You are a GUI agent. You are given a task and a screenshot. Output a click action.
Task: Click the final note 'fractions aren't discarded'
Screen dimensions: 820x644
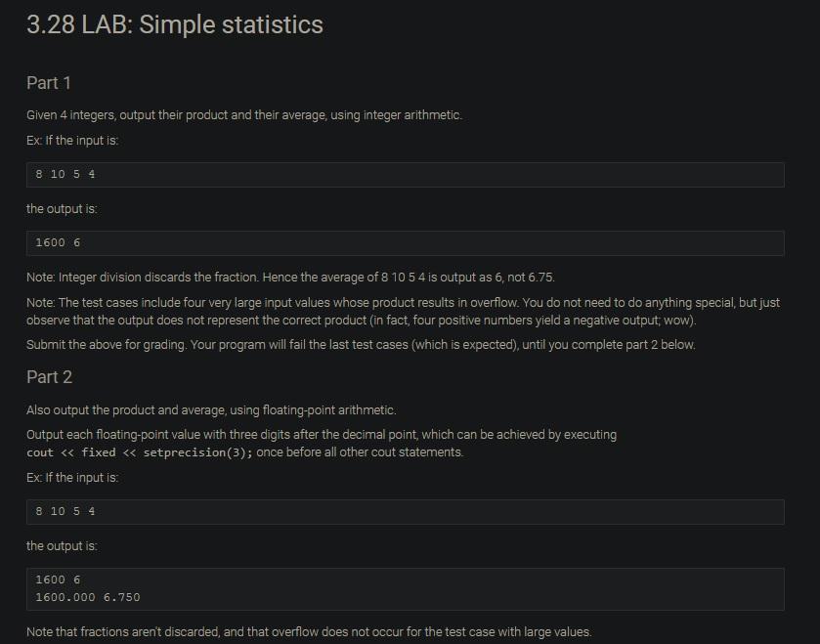(309, 631)
